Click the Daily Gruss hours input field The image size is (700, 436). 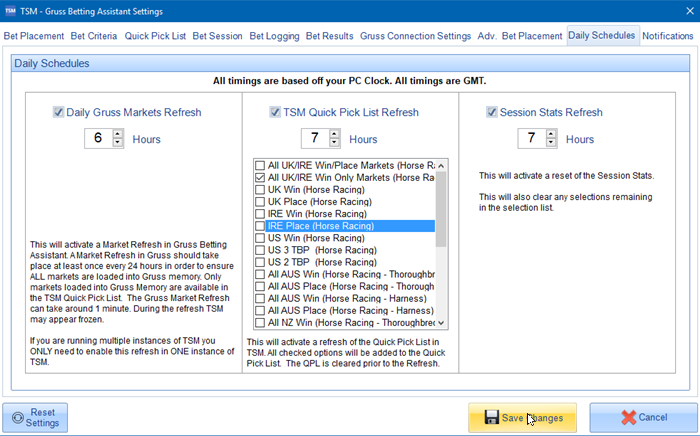point(98,139)
